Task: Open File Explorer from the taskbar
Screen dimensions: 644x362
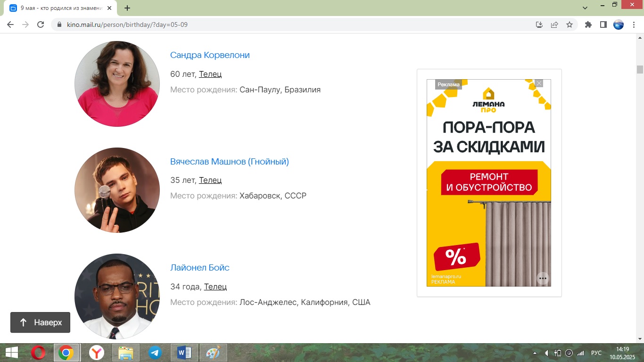Action: tap(126, 353)
